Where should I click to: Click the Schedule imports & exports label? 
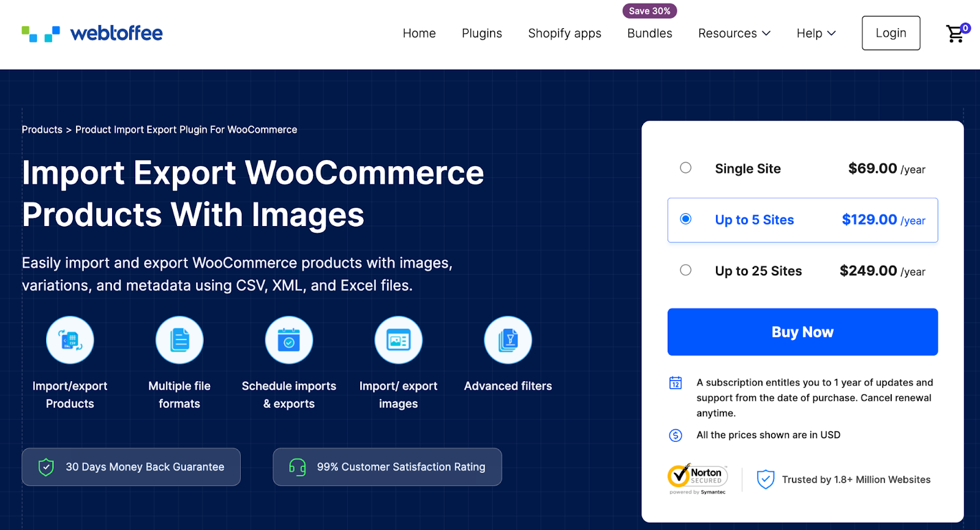pyautogui.click(x=289, y=395)
